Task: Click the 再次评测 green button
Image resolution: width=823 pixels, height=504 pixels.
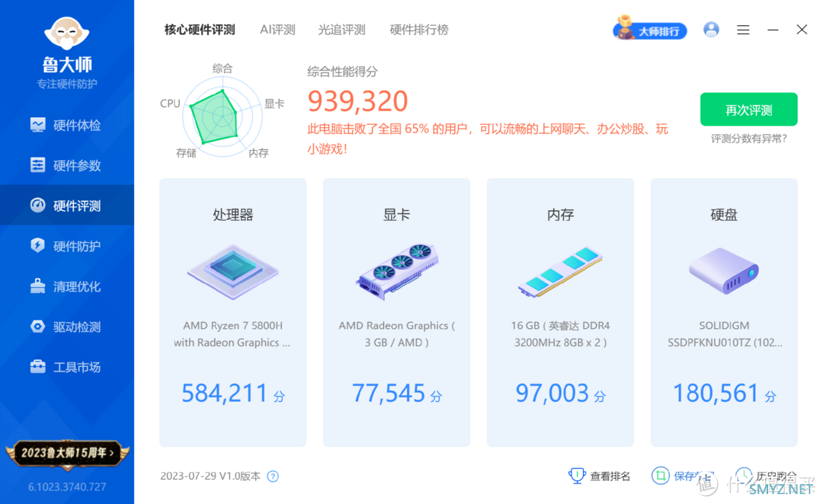Action: [x=748, y=109]
